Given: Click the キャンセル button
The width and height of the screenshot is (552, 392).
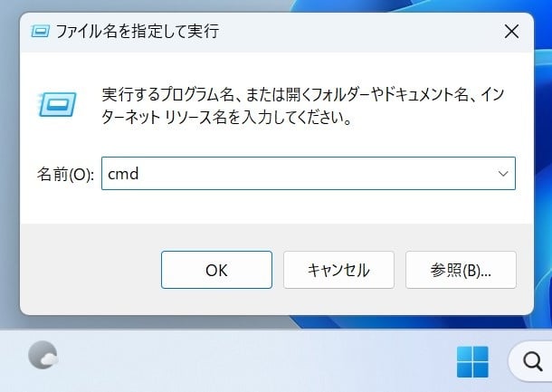Looking at the screenshot, I should [338, 270].
